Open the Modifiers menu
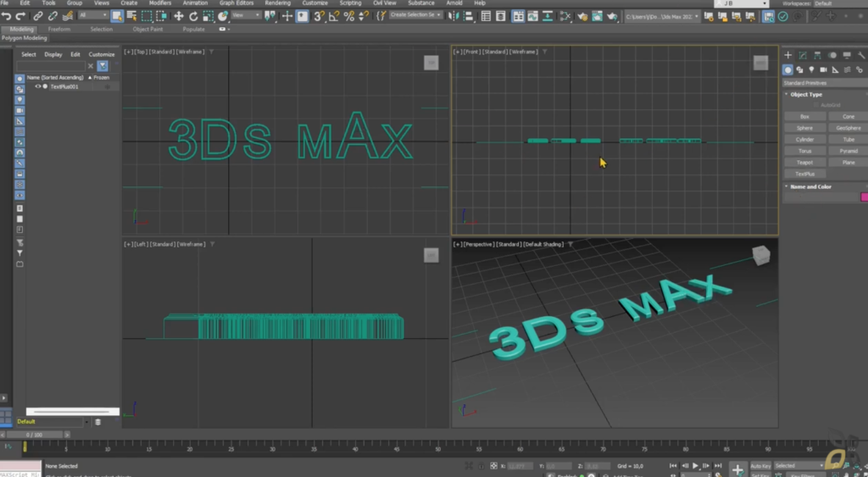The width and height of the screenshot is (868, 477). click(x=160, y=3)
